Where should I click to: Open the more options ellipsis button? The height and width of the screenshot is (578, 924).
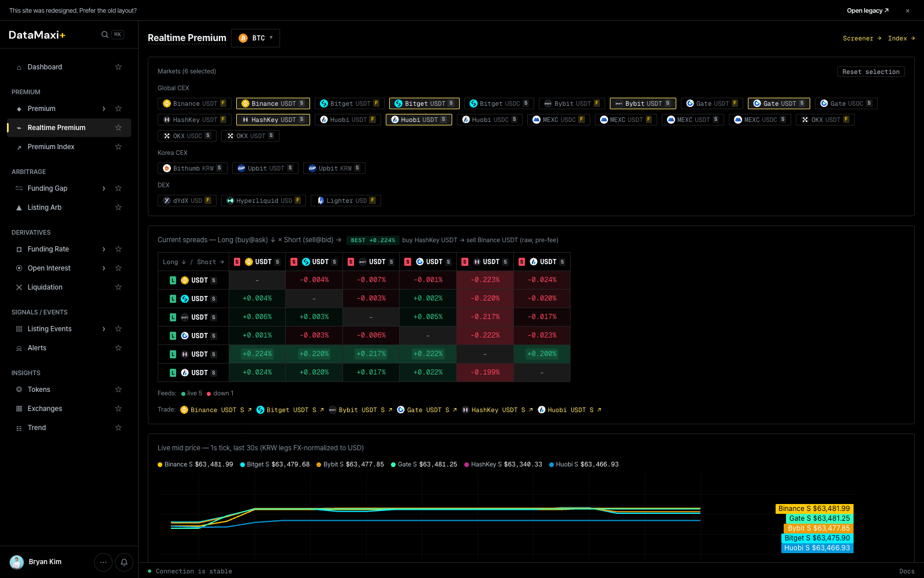click(103, 562)
